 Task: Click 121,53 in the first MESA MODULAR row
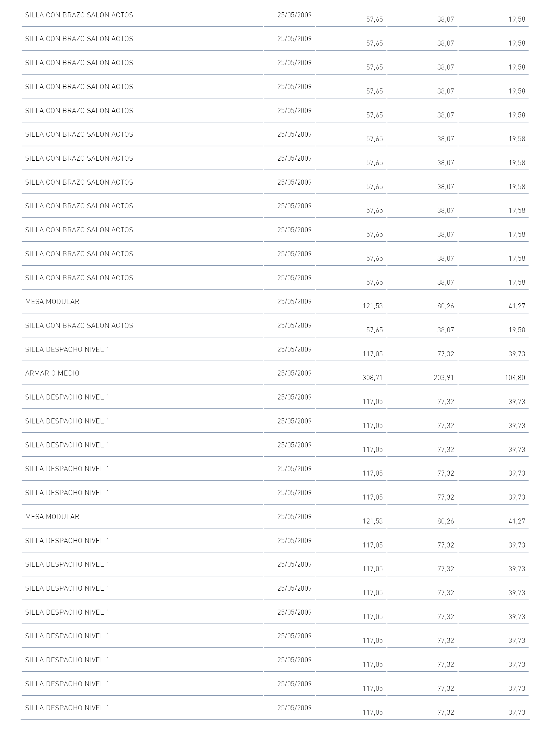tap(373, 306)
